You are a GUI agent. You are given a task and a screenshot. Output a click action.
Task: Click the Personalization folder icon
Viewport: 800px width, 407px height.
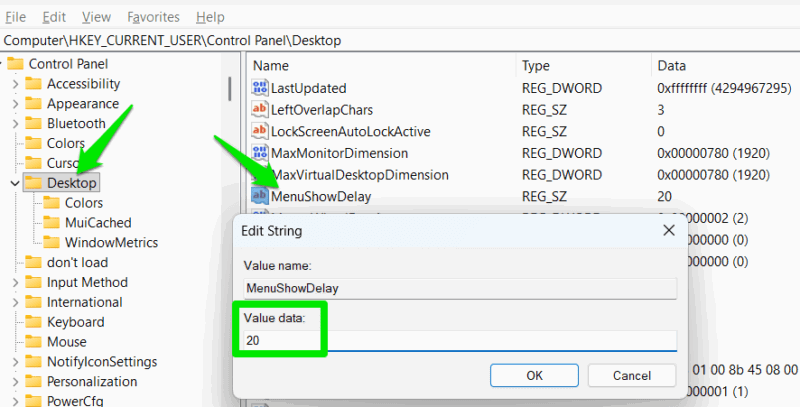point(33,381)
